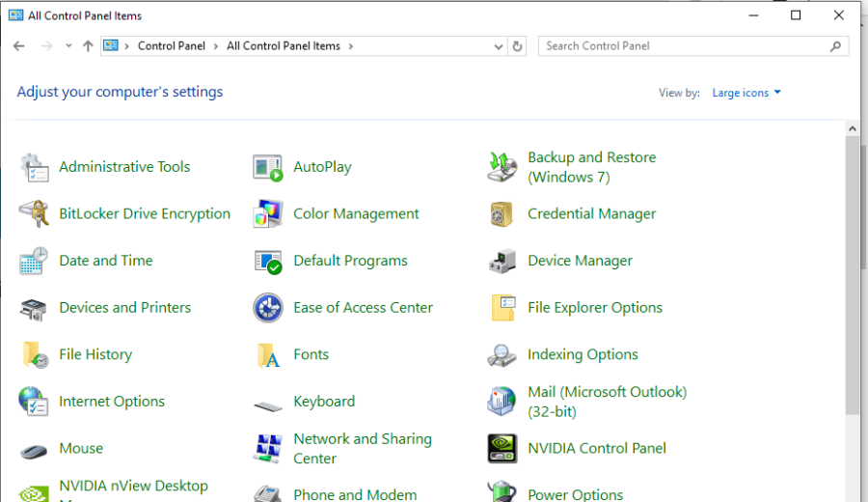Image resolution: width=868 pixels, height=502 pixels.
Task: Click the vertical scrollbar thumb
Action: (x=853, y=275)
